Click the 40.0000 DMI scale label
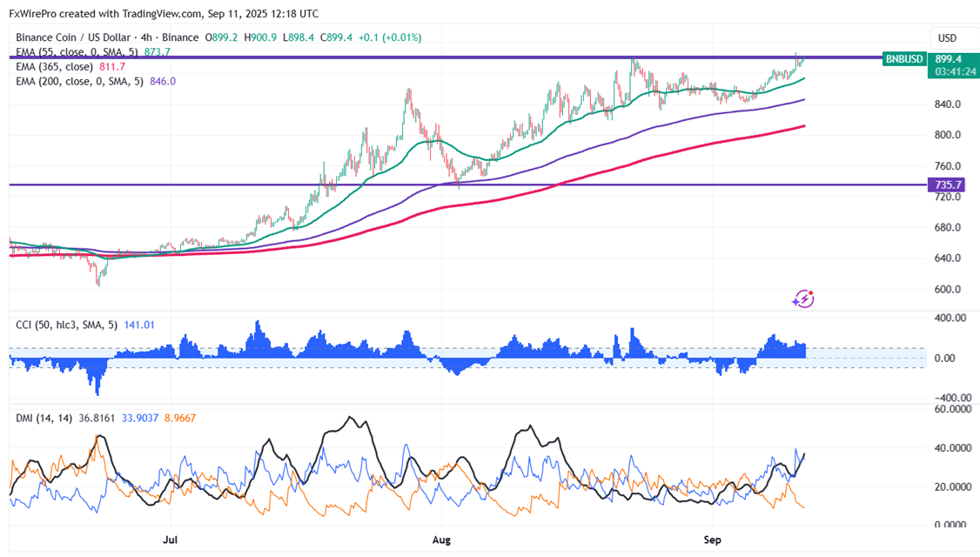 (x=952, y=448)
